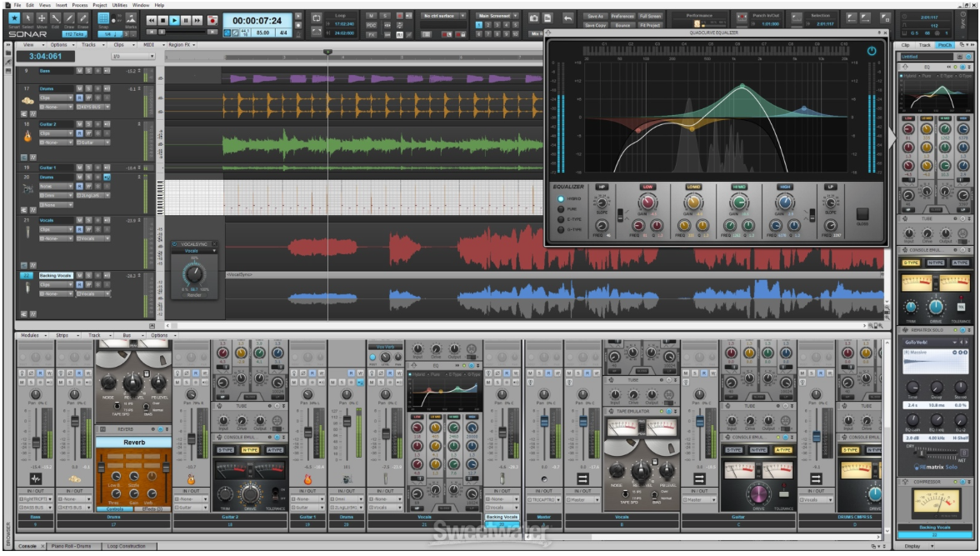Viewport: 980px width, 556px height.
Task: Select the E-TYPE mode in the equalizer
Action: coord(560,221)
